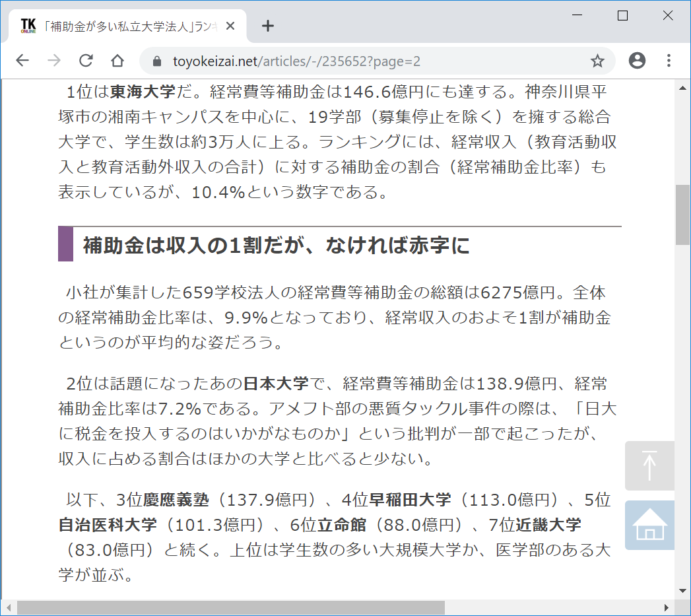This screenshot has width=691, height=616.
Task: Click the bold text 慶應義塾
Action: 176,500
